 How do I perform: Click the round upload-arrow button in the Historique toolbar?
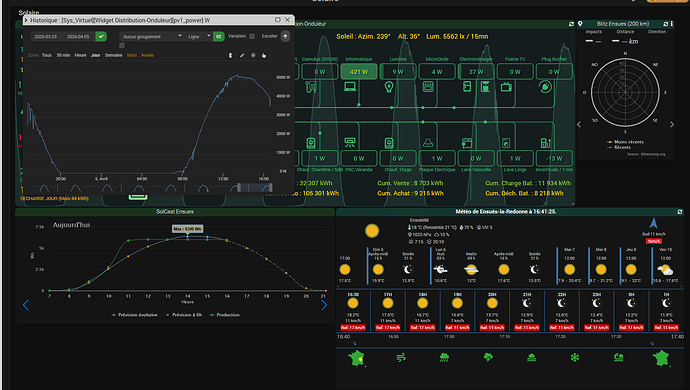[285, 37]
